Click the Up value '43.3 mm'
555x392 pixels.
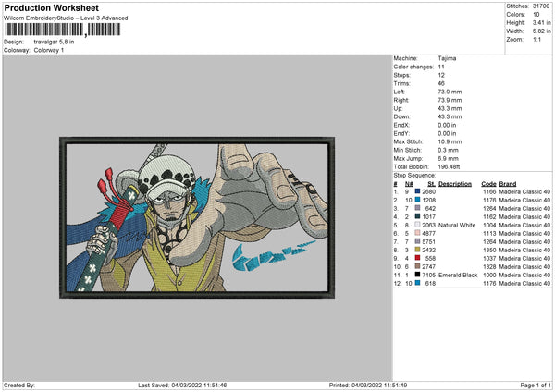(x=450, y=108)
